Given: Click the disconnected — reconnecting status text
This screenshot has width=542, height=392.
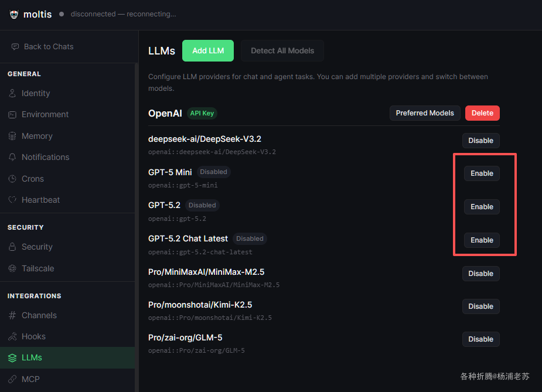Looking at the screenshot, I should (124, 14).
